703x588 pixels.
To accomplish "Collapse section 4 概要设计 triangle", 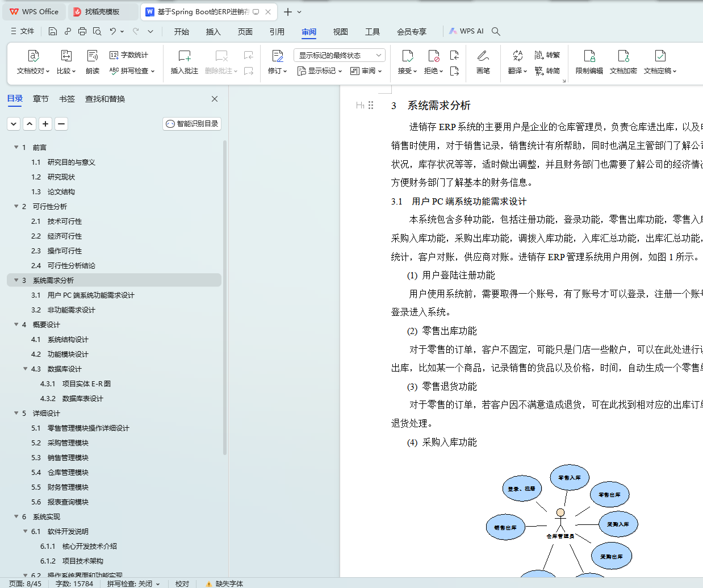I will (16, 324).
